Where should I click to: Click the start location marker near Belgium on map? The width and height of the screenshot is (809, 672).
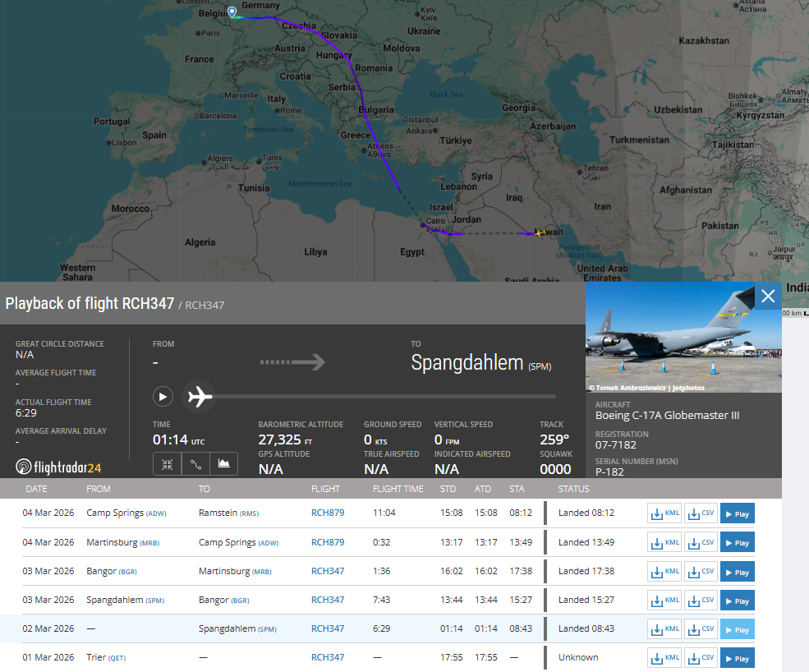232,12
